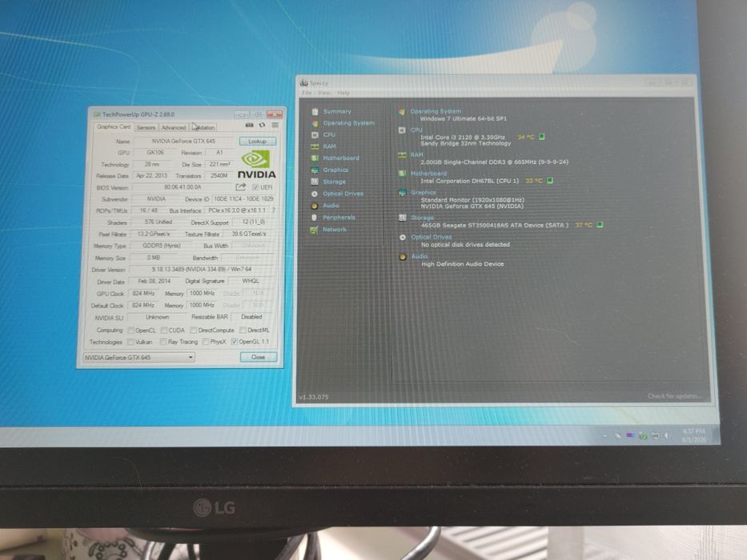747x560 pixels.
Task: Click tray volume speaker icon
Action: pyautogui.click(x=666, y=435)
